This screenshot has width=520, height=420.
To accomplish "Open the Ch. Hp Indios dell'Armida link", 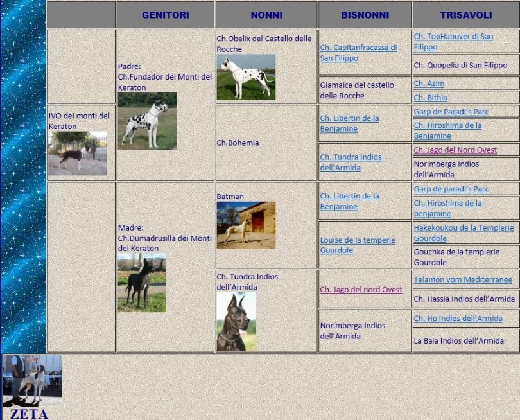I will (458, 319).
